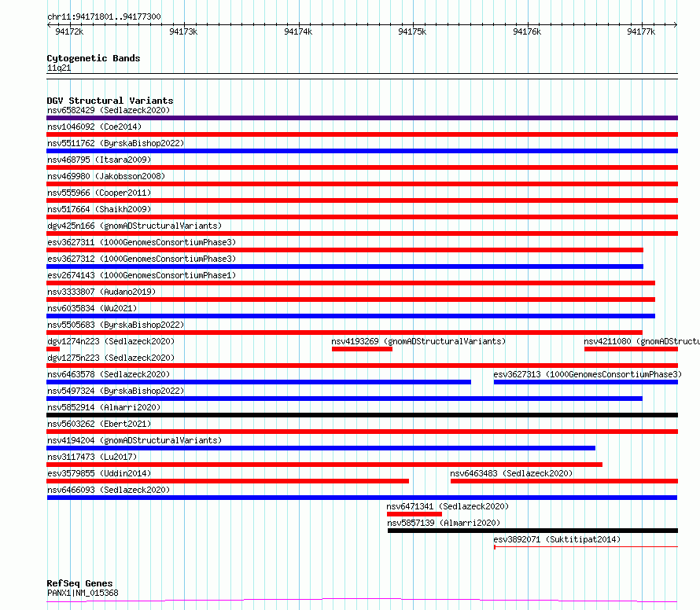This screenshot has width=700, height=610.
Task: Open nsv5505683 (ByrskaBishop2022) variant
Action: pyautogui.click(x=116, y=325)
